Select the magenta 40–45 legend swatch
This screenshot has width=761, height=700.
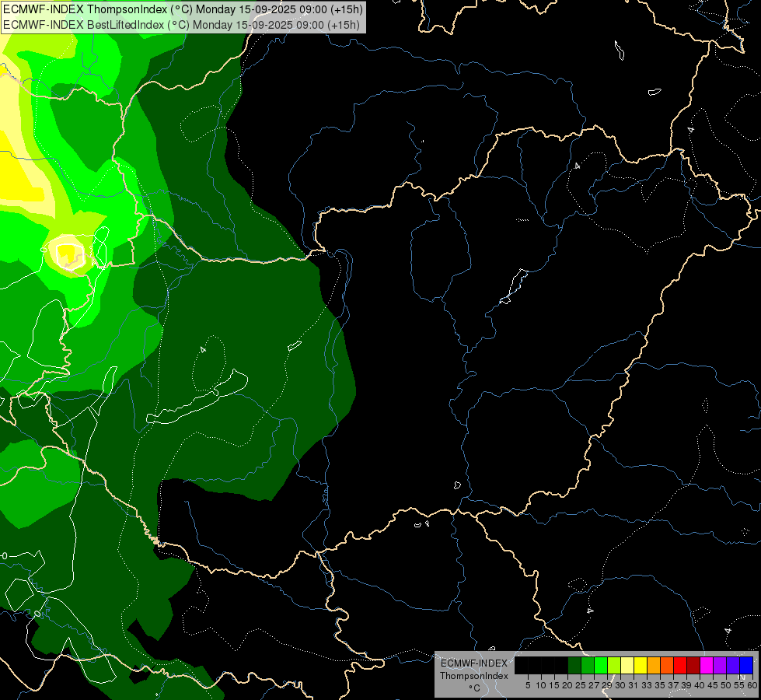coord(707,665)
